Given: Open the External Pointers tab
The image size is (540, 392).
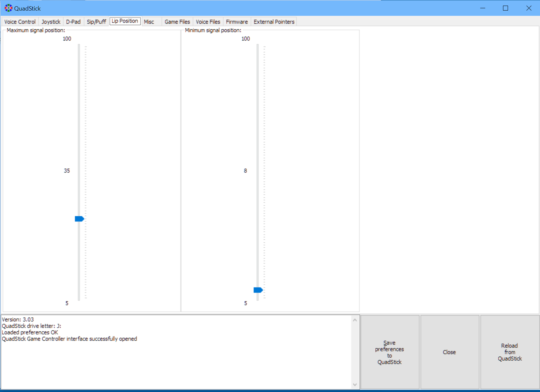Looking at the screenshot, I should pyautogui.click(x=274, y=22).
